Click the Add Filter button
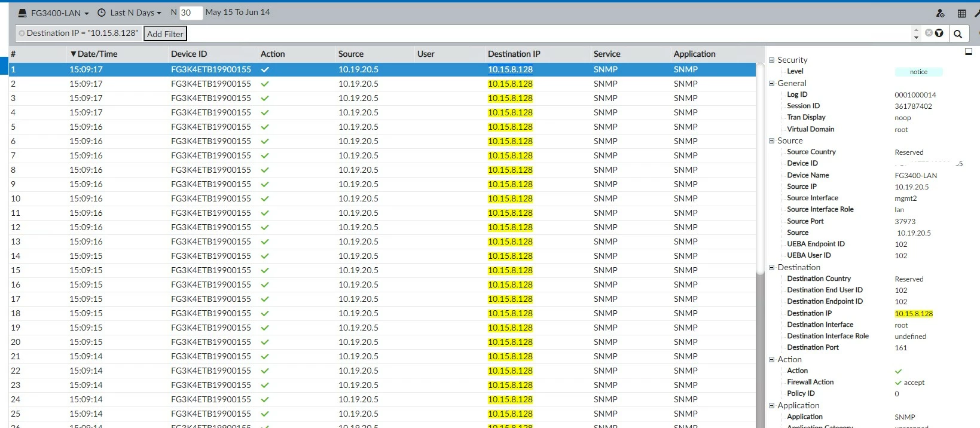The image size is (980, 428). pyautogui.click(x=165, y=34)
